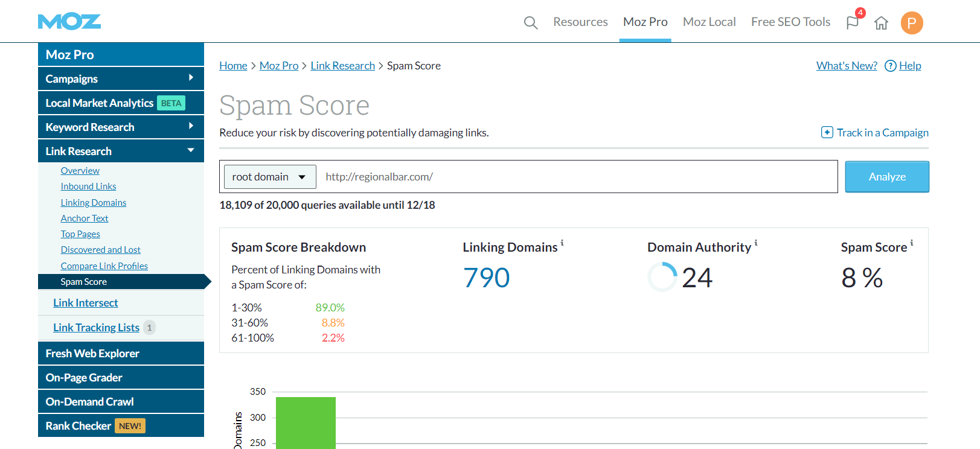Viewport: 980px width, 449px height.
Task: Open the orange profile avatar
Action: (x=911, y=23)
